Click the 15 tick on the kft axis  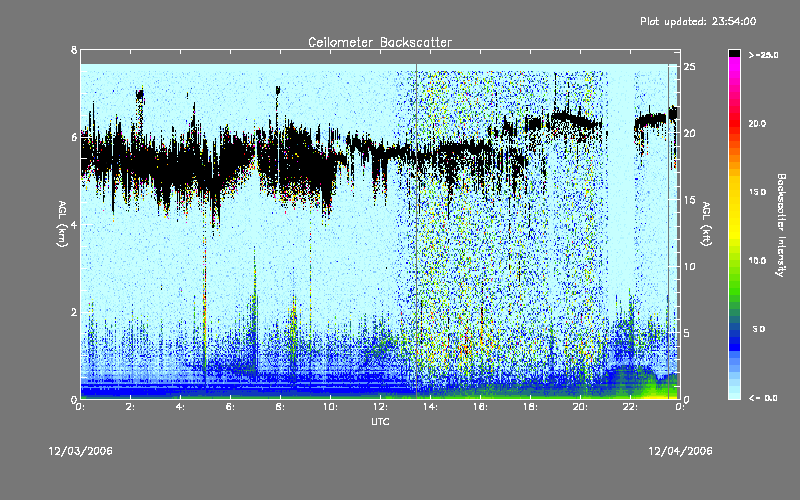pyautogui.click(x=689, y=199)
